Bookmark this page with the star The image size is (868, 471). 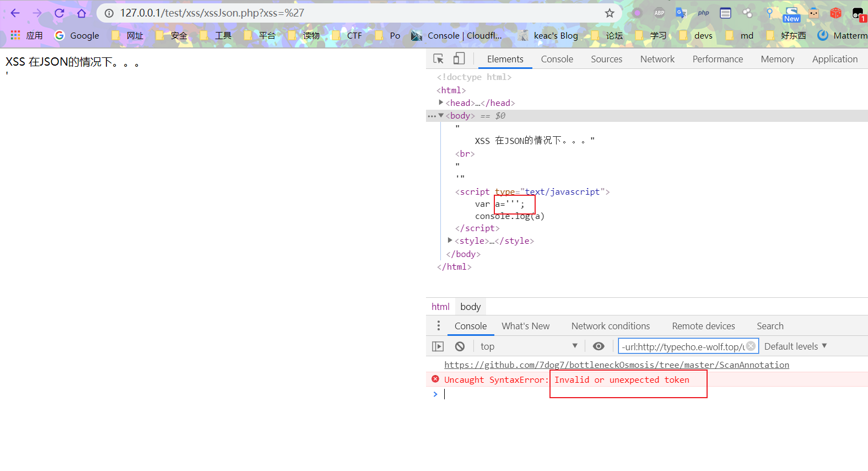[610, 13]
